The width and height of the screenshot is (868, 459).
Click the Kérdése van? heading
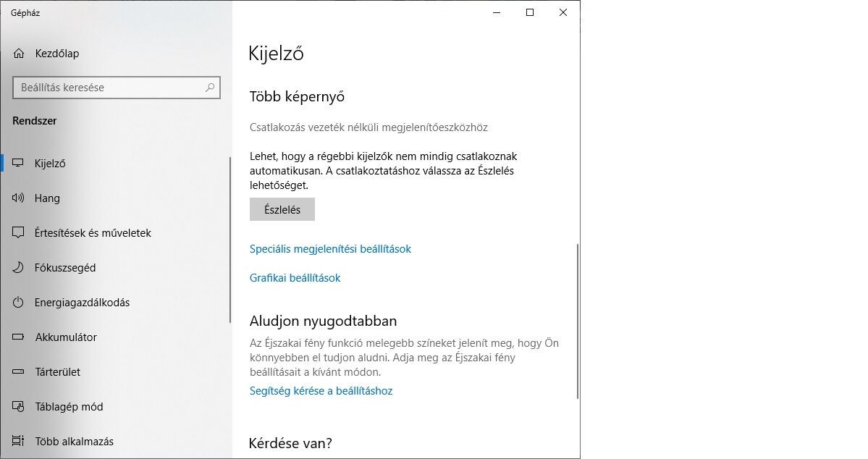pos(290,444)
